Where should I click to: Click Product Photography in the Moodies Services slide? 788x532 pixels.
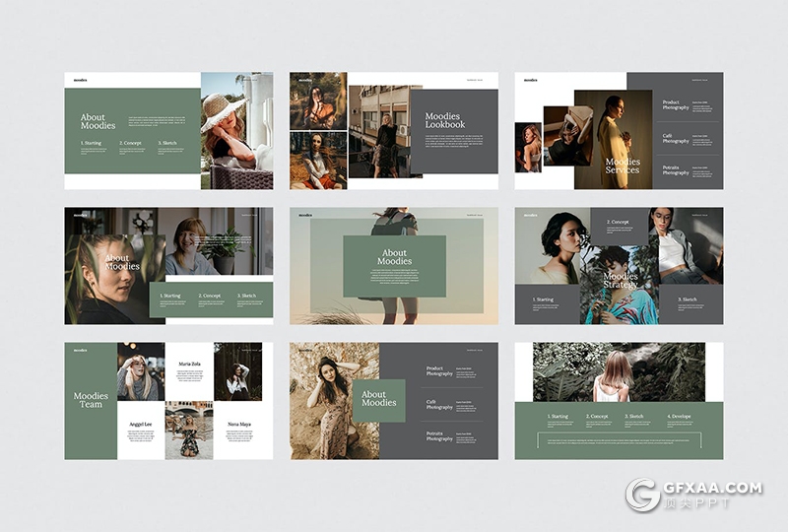tap(676, 104)
